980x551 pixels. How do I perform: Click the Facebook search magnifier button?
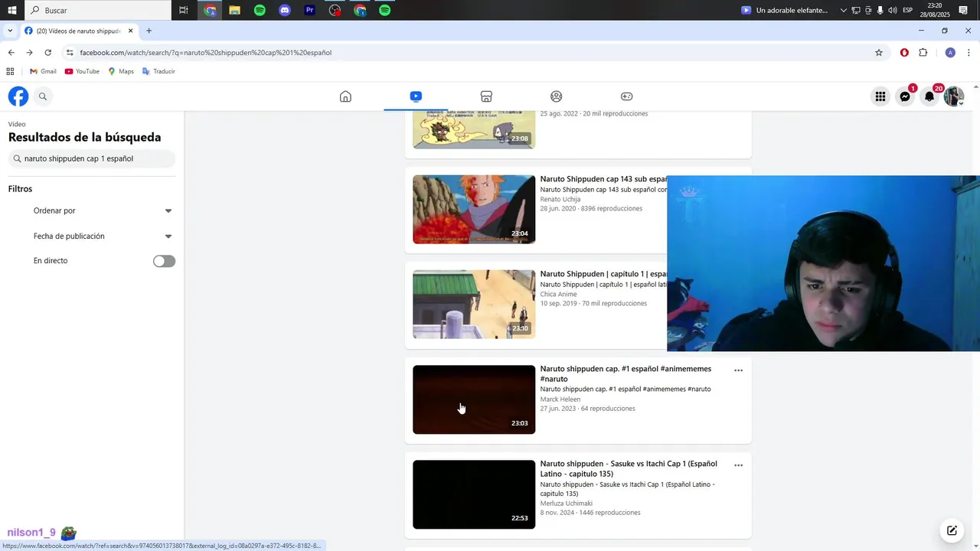pos(43,96)
